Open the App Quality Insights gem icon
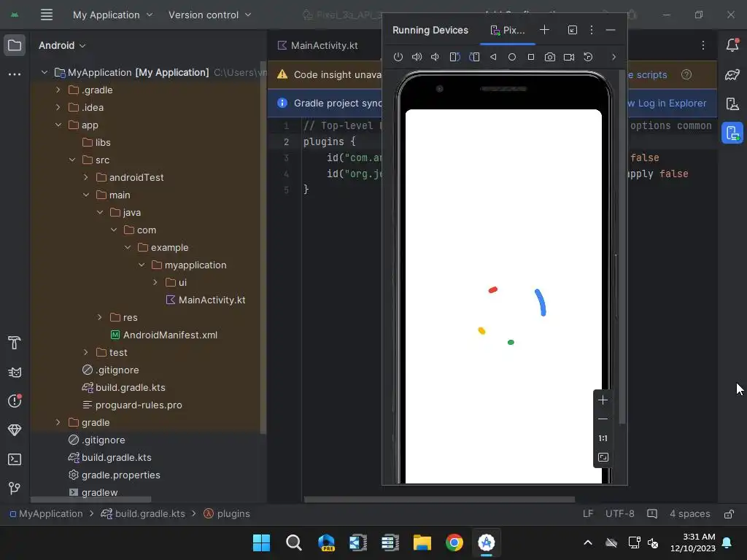Screen dimensions: 747x560 click(15, 430)
